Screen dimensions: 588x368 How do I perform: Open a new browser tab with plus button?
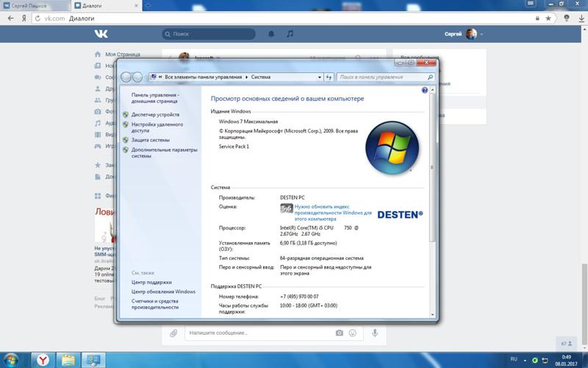148,6
